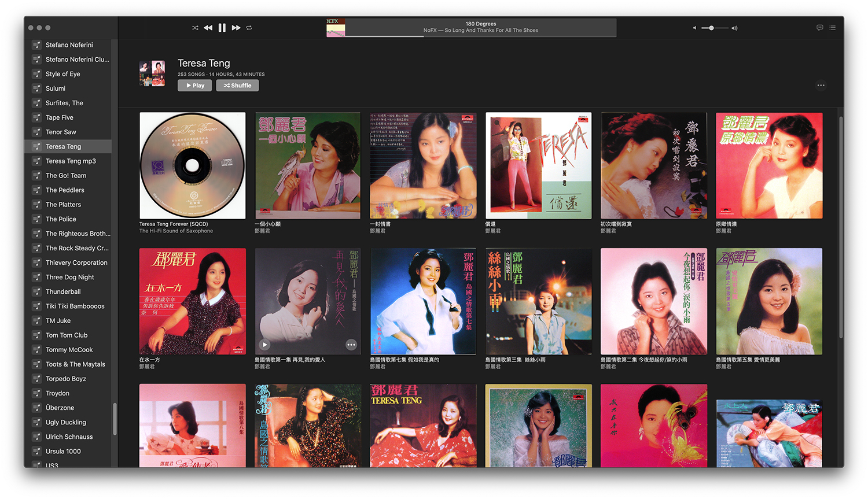The image size is (868, 499).
Task: Select The Rock Steady Cr... in the sidebar
Action: click(68, 248)
